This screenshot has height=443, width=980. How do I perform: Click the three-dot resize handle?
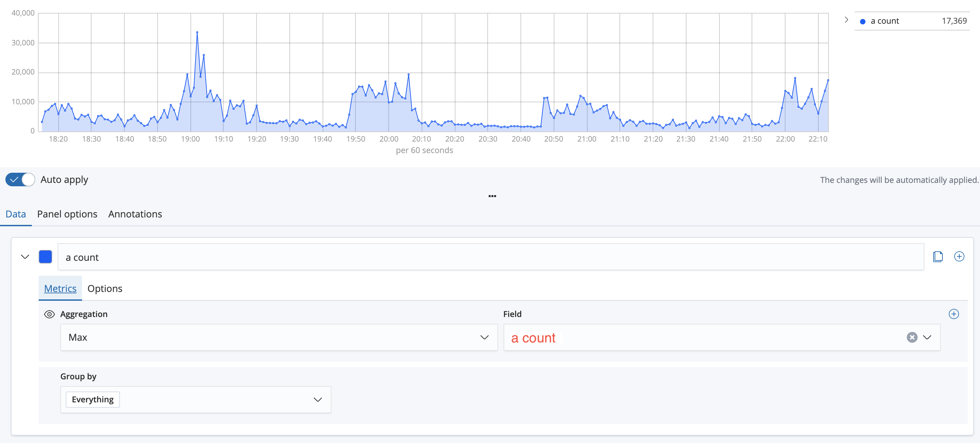coord(492,196)
